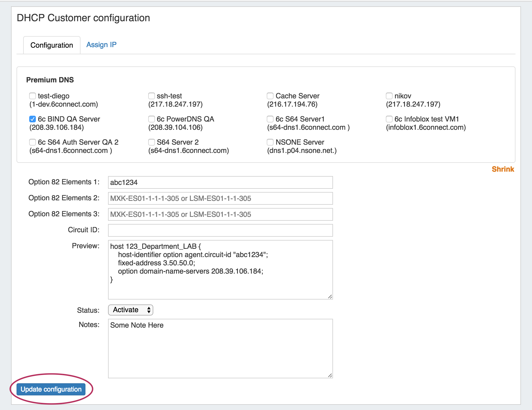Viewport: 532px width, 410px height.
Task: Switch to the Assign IP tab
Action: pos(101,45)
